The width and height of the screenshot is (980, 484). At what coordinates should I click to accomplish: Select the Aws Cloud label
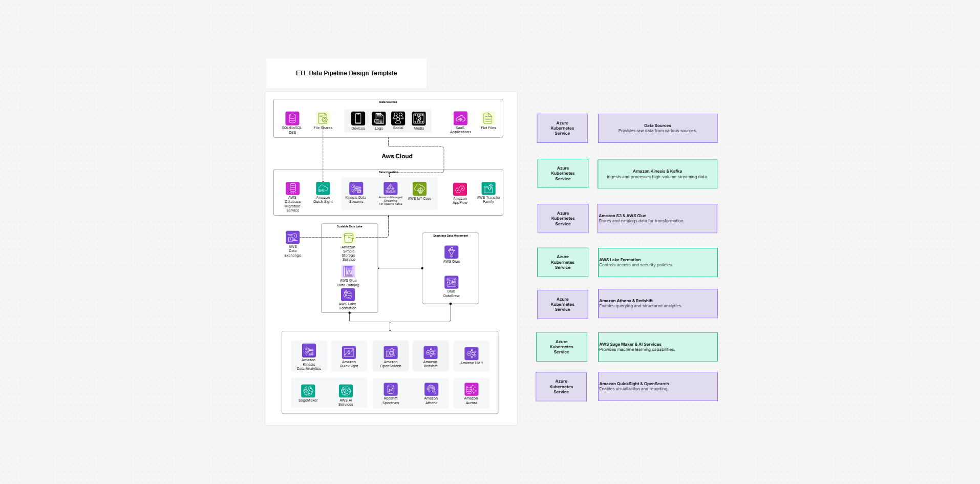[x=397, y=156]
